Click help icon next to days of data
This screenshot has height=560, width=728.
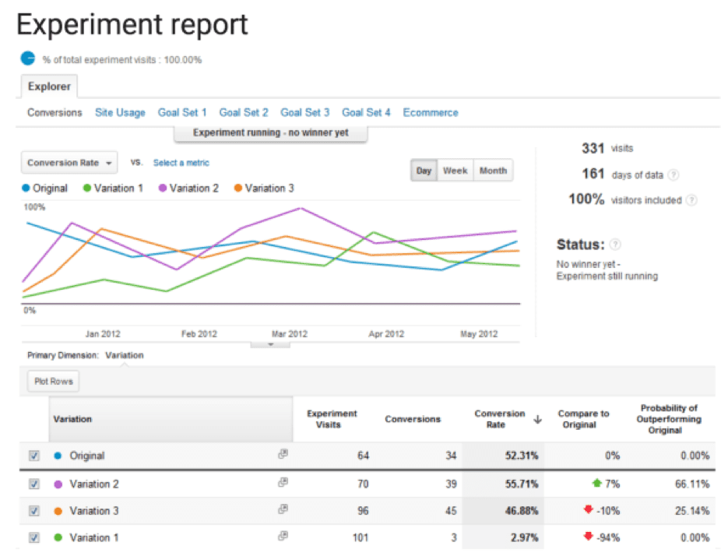pyautogui.click(x=673, y=175)
